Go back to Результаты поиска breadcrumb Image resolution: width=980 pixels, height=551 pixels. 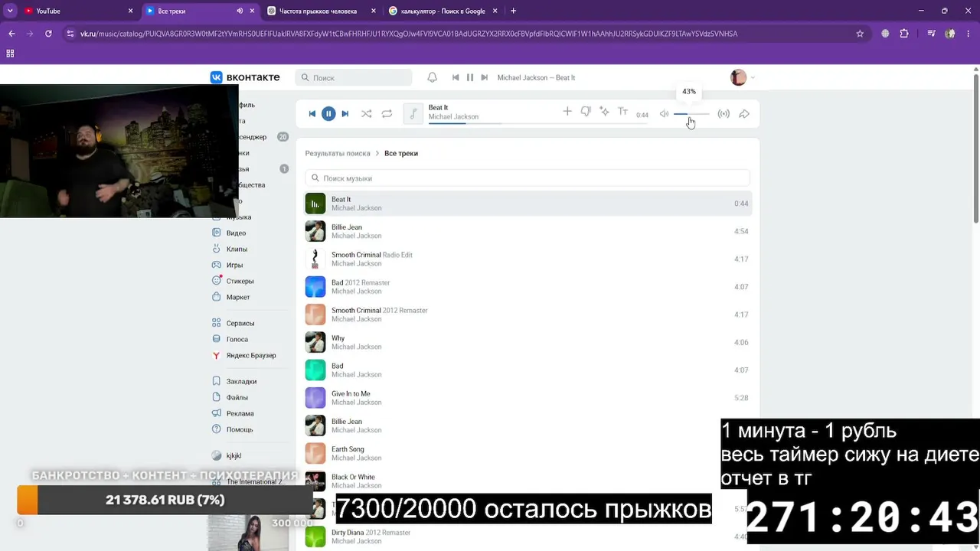338,153
